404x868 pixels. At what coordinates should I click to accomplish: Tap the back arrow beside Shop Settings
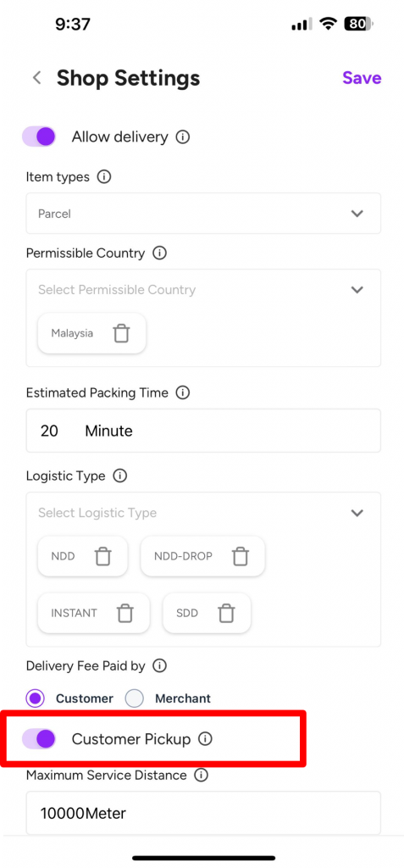coord(37,78)
